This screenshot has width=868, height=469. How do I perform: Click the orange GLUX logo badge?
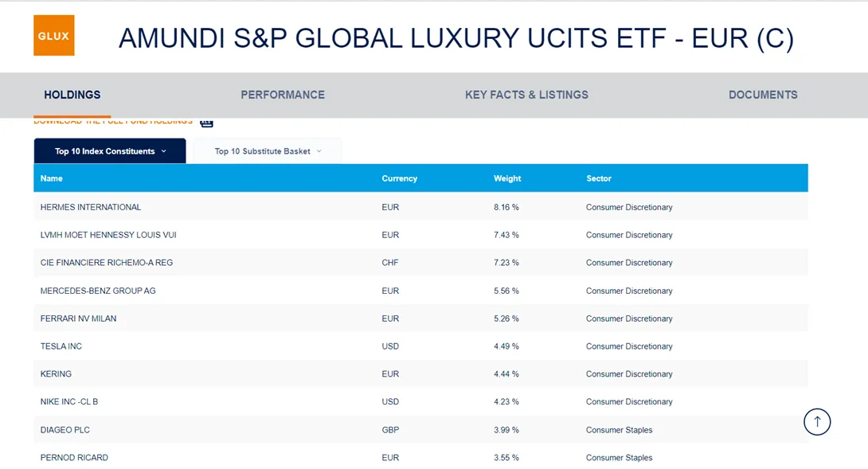[53, 36]
